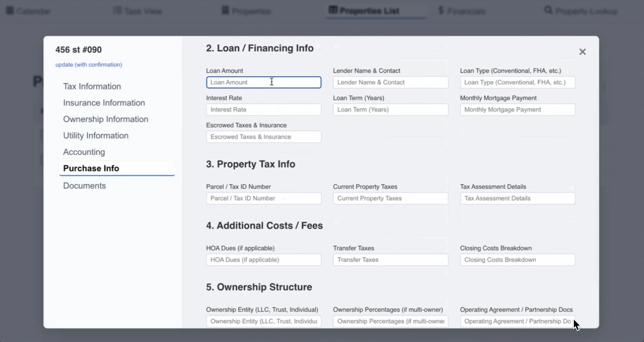Image resolution: width=644 pixels, height=342 pixels.
Task: Close the property details dialog
Action: [x=582, y=52]
